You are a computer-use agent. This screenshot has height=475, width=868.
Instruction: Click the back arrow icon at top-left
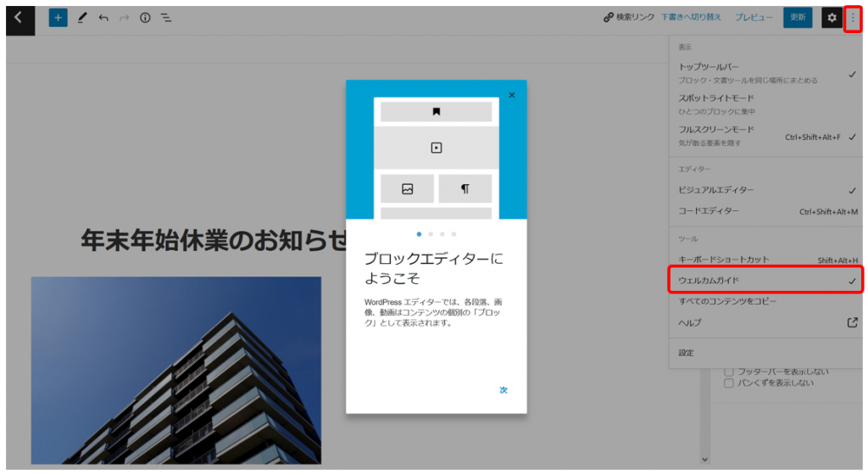click(19, 18)
